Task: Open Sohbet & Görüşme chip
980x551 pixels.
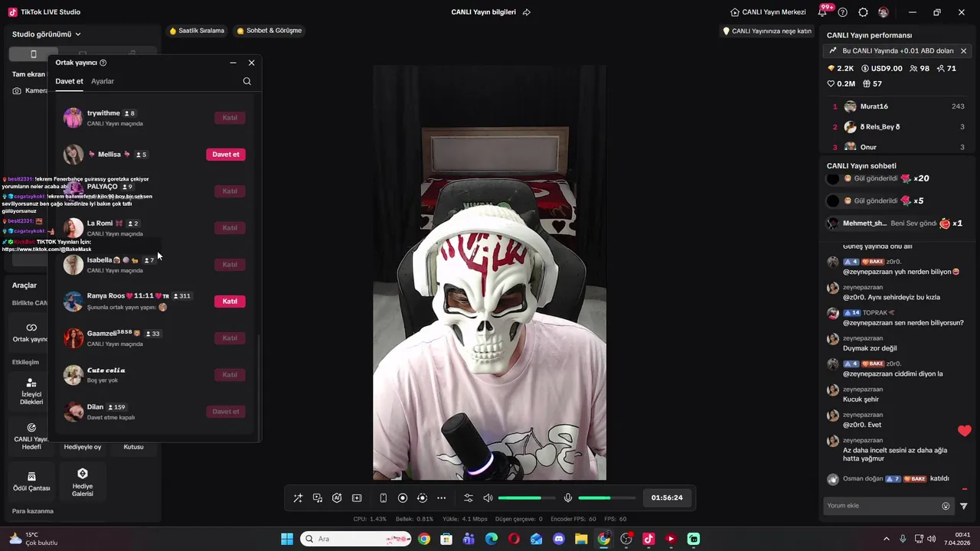Action: click(x=269, y=31)
